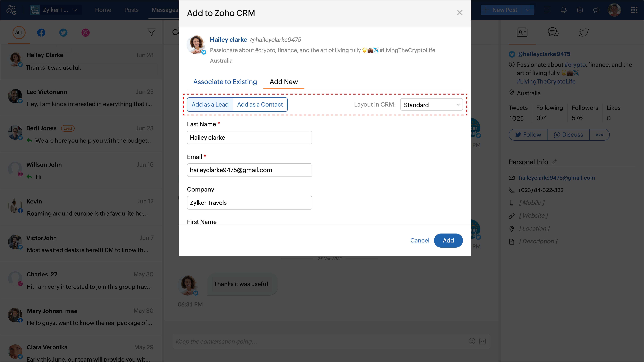The image size is (644, 362).
Task: Click the announcements megaphone icon
Action: click(596, 10)
